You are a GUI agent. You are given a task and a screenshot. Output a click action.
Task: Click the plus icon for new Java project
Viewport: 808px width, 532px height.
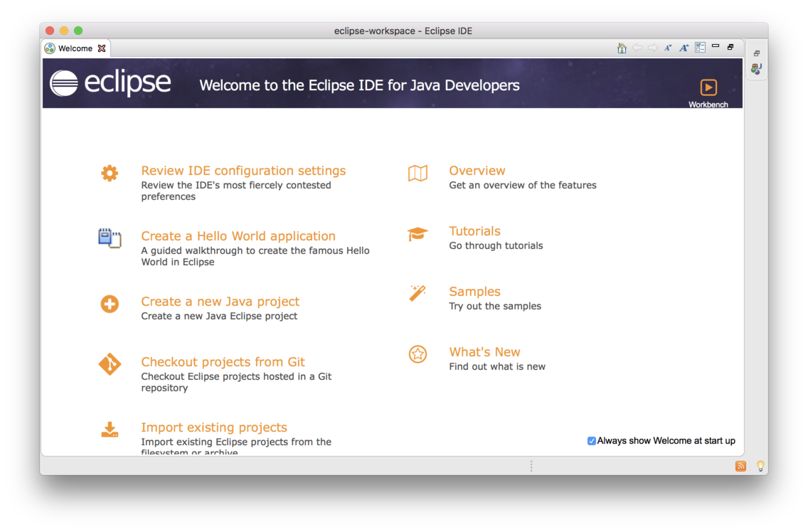click(110, 304)
